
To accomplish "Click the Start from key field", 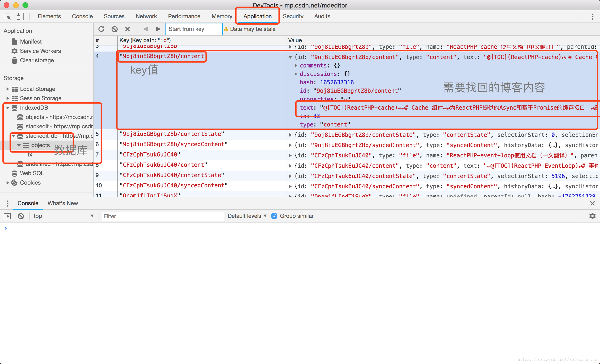I will click(194, 29).
